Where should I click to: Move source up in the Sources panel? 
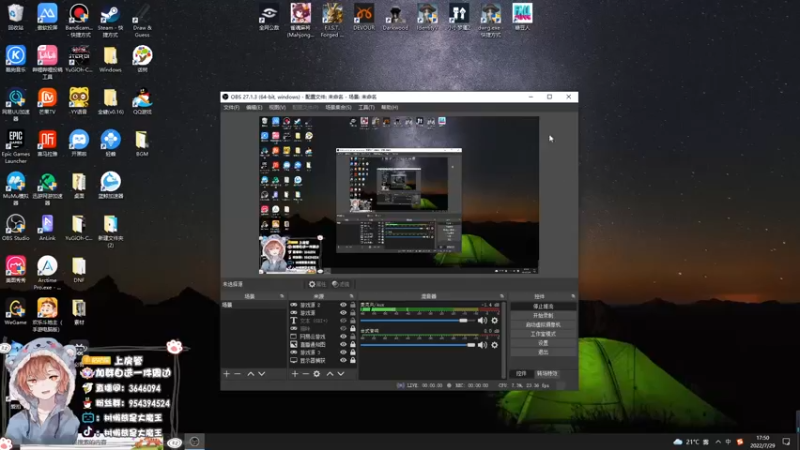pyautogui.click(x=330, y=374)
